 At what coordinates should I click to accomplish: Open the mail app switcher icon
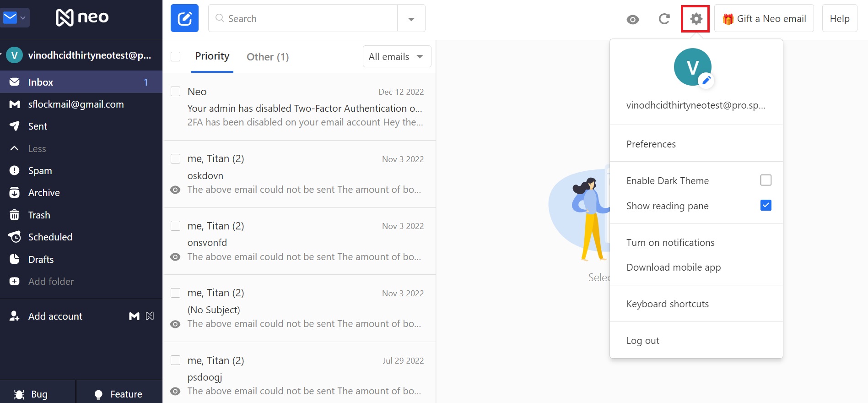tap(15, 18)
